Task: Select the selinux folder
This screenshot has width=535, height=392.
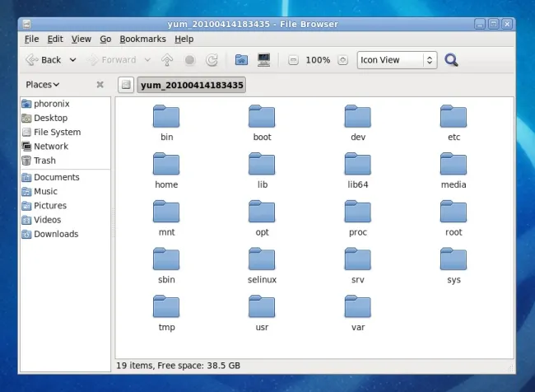Action: point(262,265)
